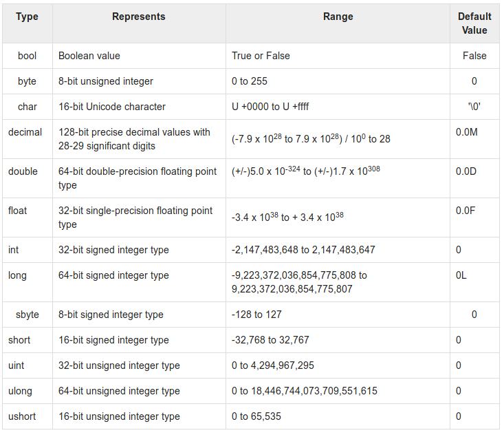Click the Range column header
Viewport: 504px width, 435px height.
tap(338, 17)
